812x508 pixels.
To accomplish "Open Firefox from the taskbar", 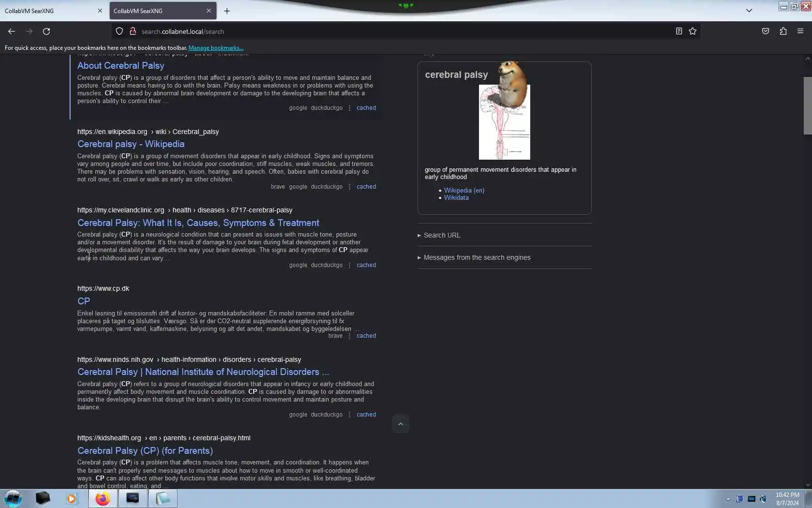I will coord(102,498).
